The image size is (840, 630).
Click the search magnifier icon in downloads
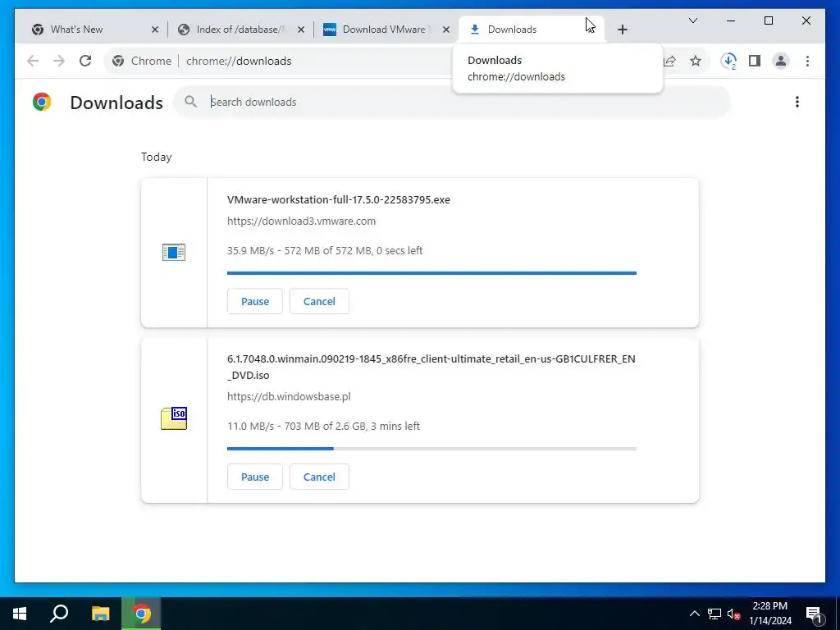point(190,102)
